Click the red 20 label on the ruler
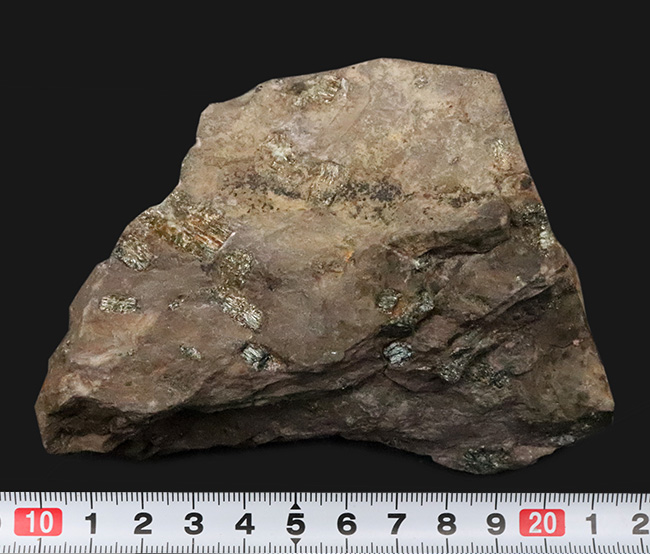The width and height of the screenshot is (650, 554). [541, 522]
